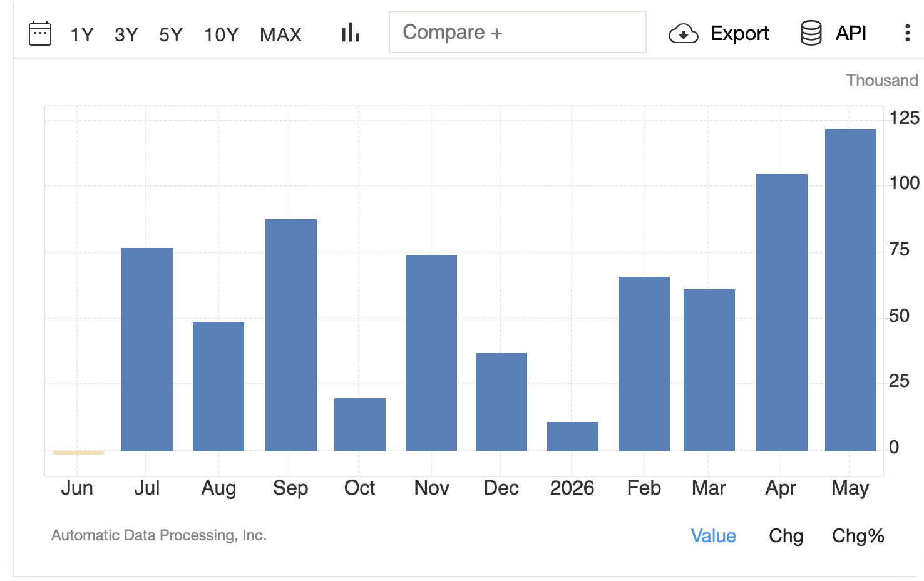Viewport: 924px width, 581px height.
Task: Click the Oct x-axis label
Action: 360,488
